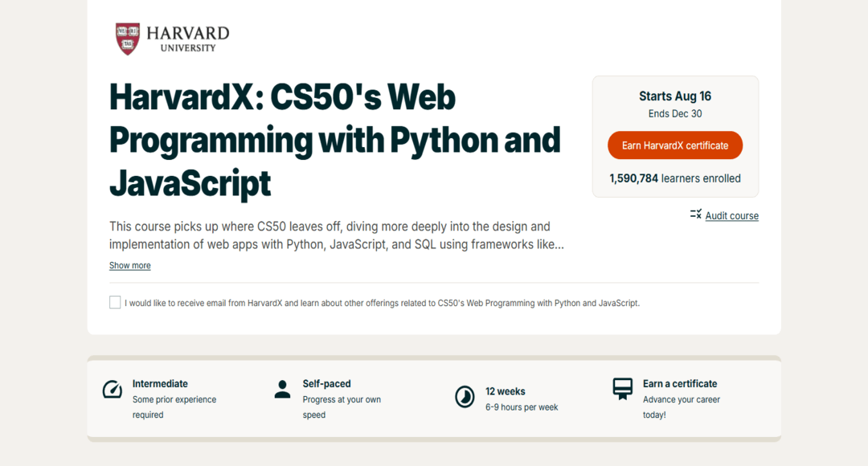Click the Intermediate gauge icon
This screenshot has width=868, height=466.
point(113,390)
